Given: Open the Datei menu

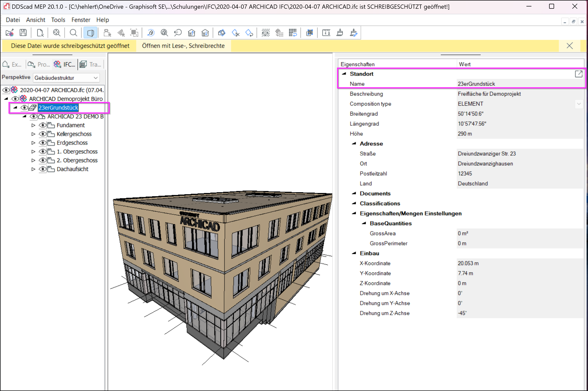Looking at the screenshot, I should 13,20.
